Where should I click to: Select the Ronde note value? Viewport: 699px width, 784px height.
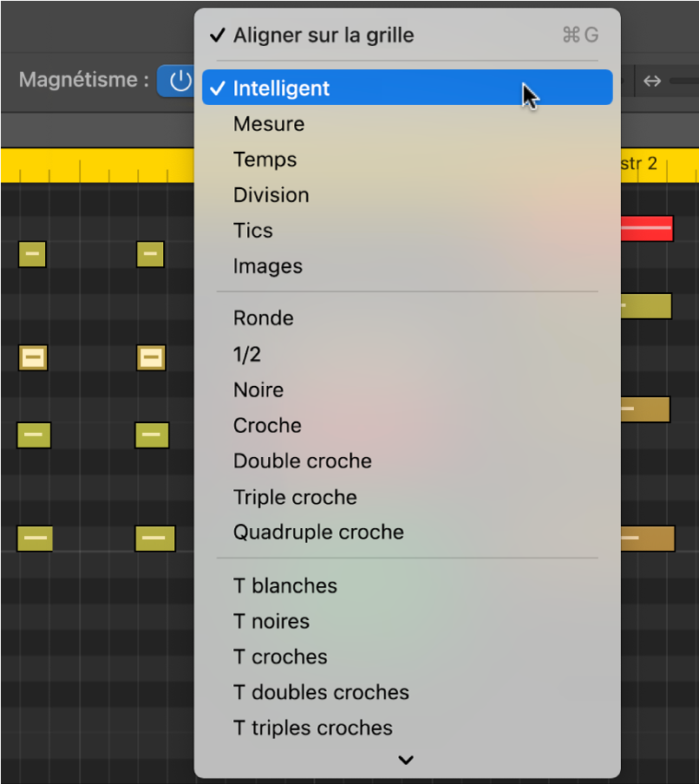point(263,318)
